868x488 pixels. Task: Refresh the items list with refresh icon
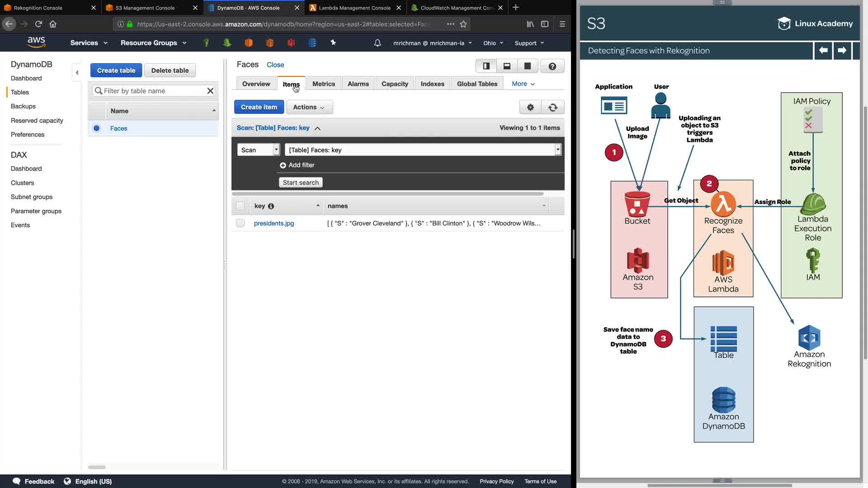click(552, 107)
